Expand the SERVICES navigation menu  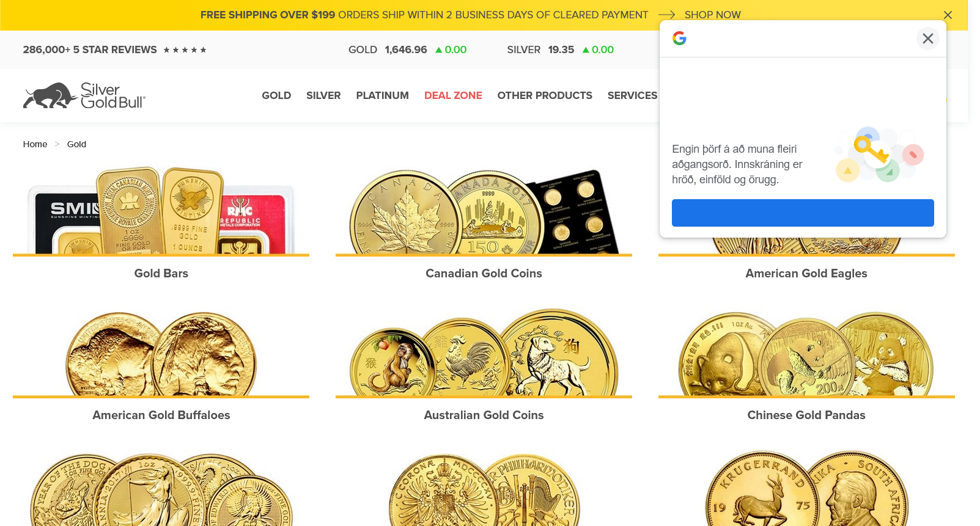(632, 95)
